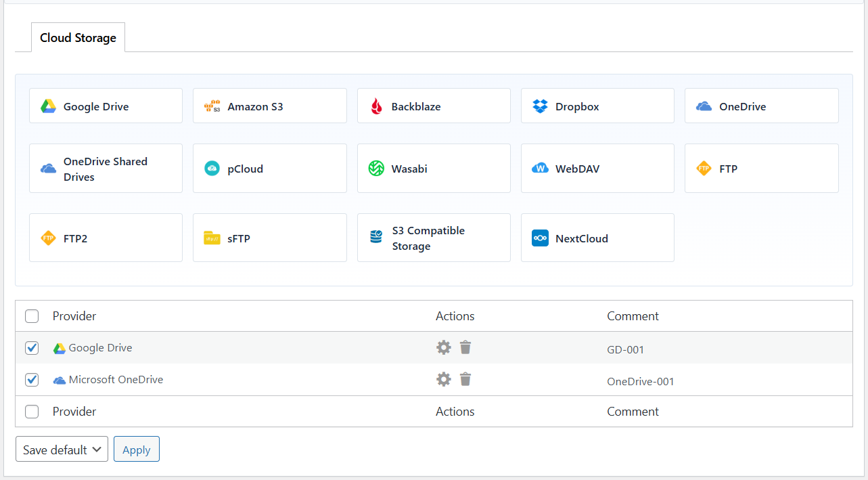This screenshot has width=868, height=480.
Task: Delete the Google Drive storage entry
Action: [x=465, y=347]
